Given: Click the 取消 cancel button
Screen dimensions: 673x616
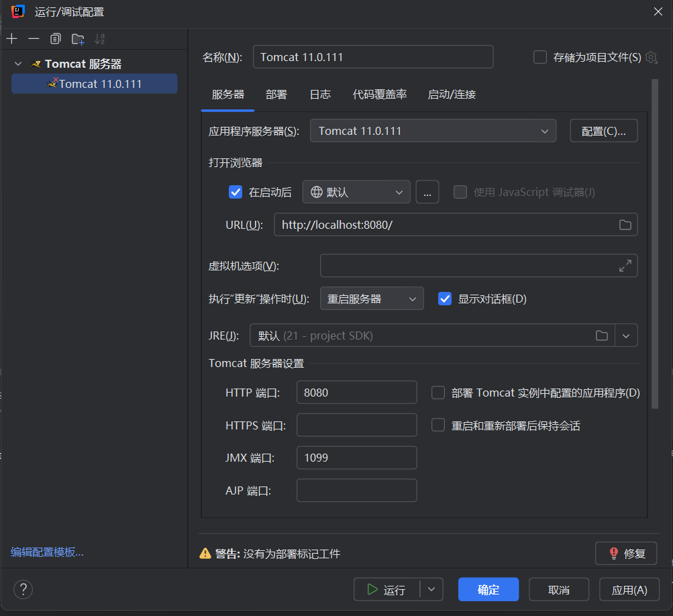Looking at the screenshot, I should click(x=559, y=589).
